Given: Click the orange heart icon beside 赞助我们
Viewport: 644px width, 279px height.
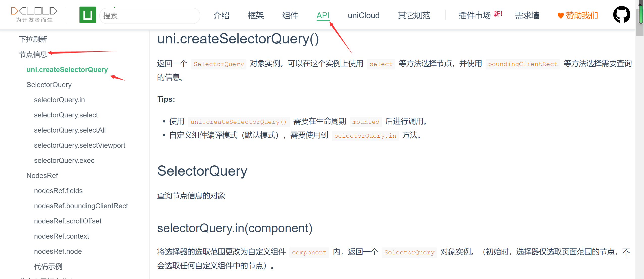Looking at the screenshot, I should point(560,16).
